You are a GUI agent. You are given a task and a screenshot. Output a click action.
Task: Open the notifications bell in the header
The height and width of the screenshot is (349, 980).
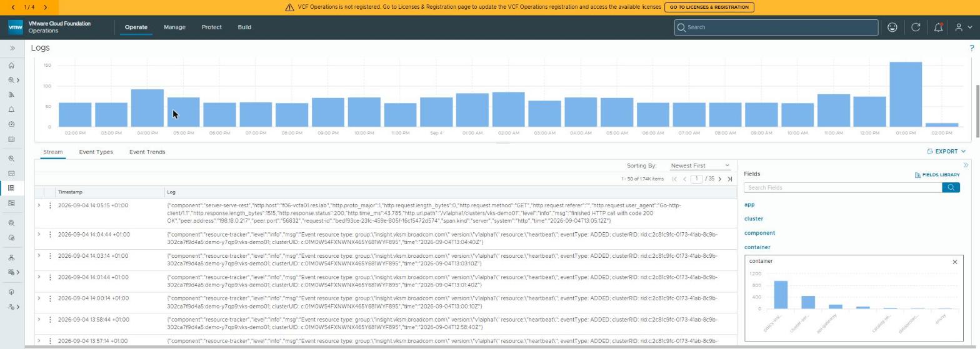tap(938, 27)
